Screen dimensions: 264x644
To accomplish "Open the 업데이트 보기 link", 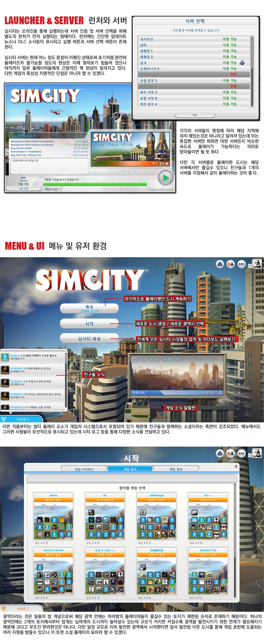I will [x=51, y=189].
